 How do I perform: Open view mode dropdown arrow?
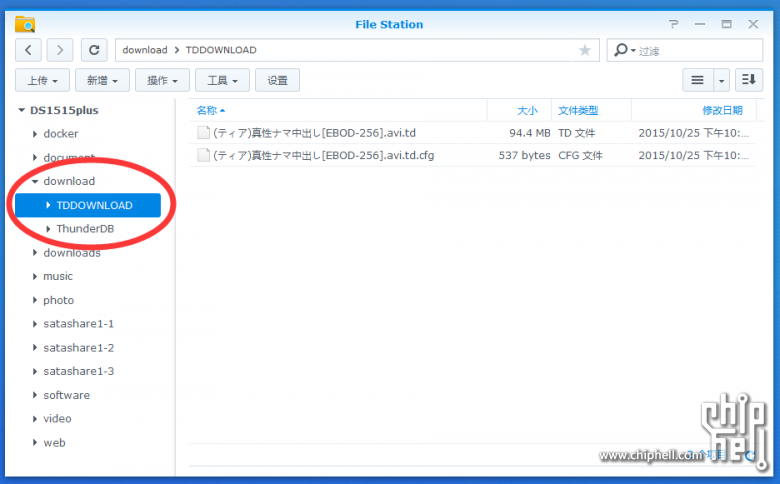coord(721,80)
